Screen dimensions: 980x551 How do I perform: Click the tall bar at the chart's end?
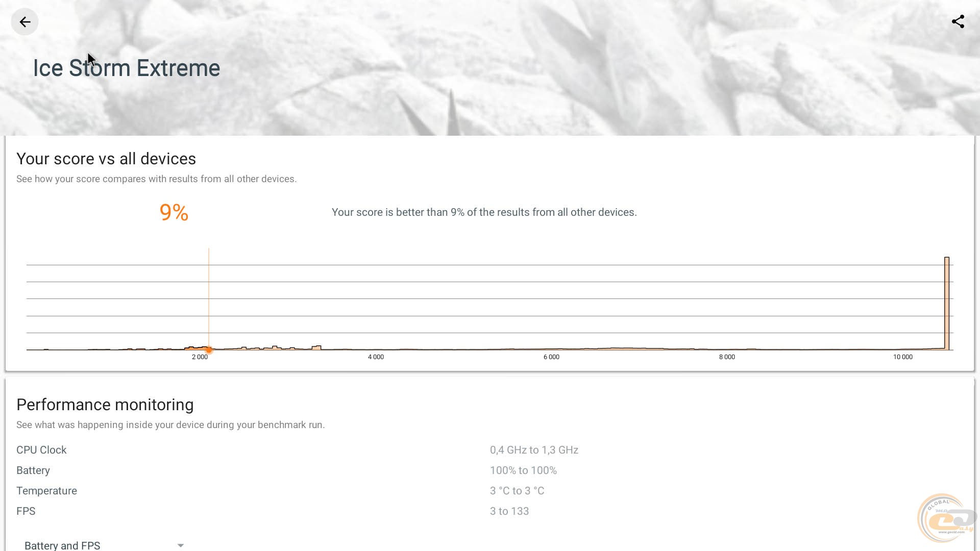click(947, 304)
